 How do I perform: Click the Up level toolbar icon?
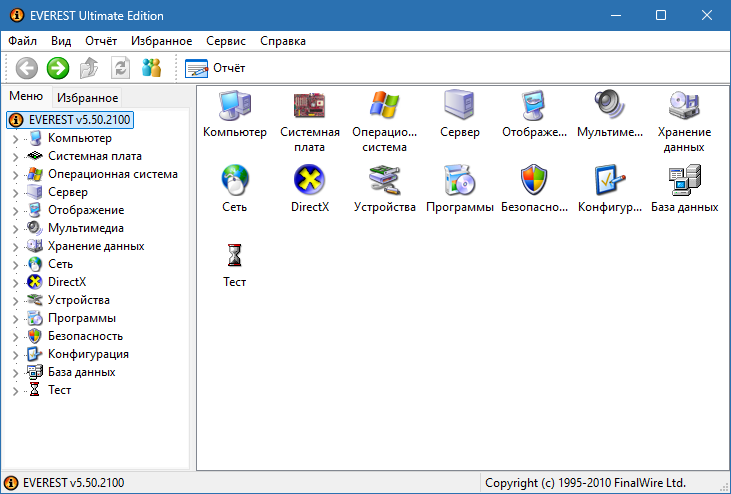[x=89, y=68]
